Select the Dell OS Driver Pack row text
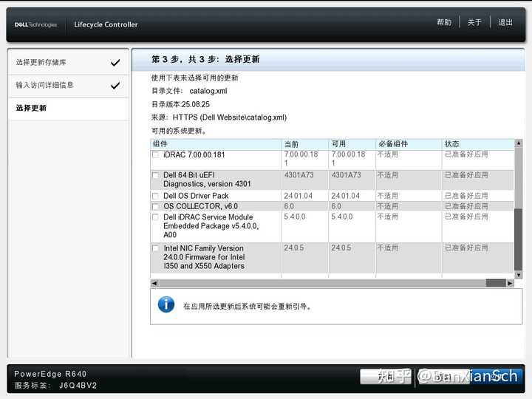532x399 pixels. (x=196, y=196)
